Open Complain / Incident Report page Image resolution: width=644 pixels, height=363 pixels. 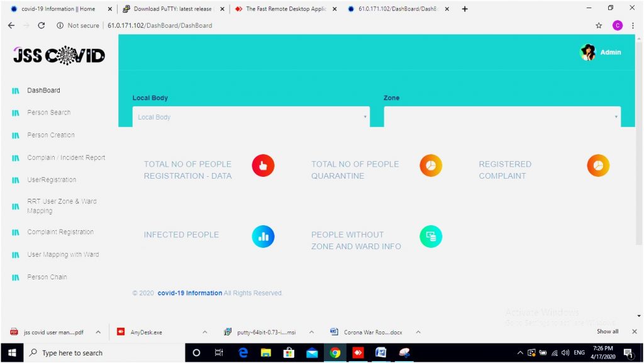point(66,158)
